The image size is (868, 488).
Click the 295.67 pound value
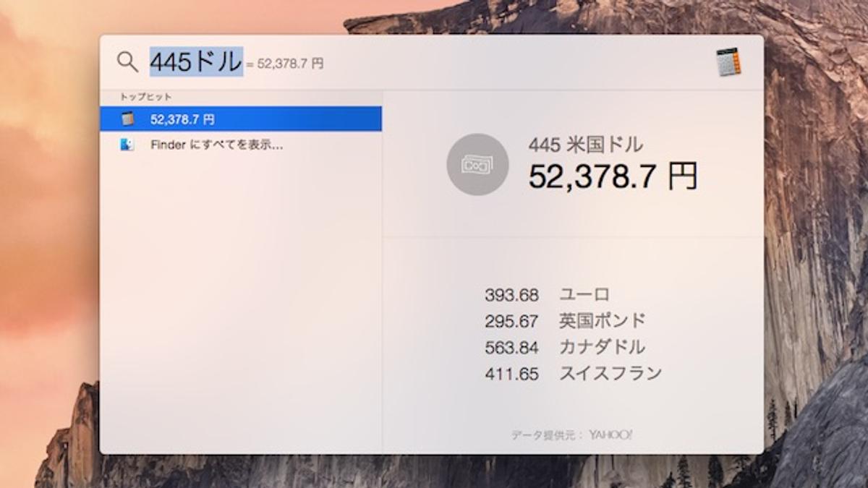pos(512,321)
